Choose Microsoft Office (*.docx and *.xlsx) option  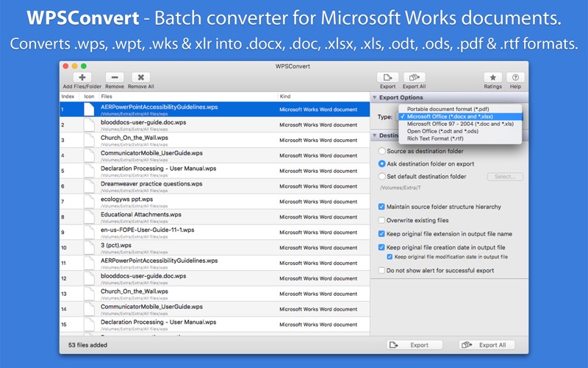[460, 116]
